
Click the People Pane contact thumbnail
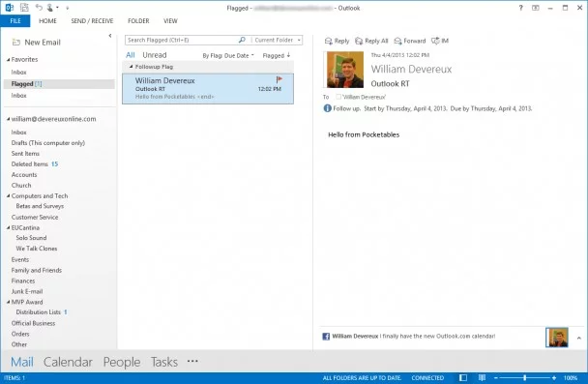[556, 338]
